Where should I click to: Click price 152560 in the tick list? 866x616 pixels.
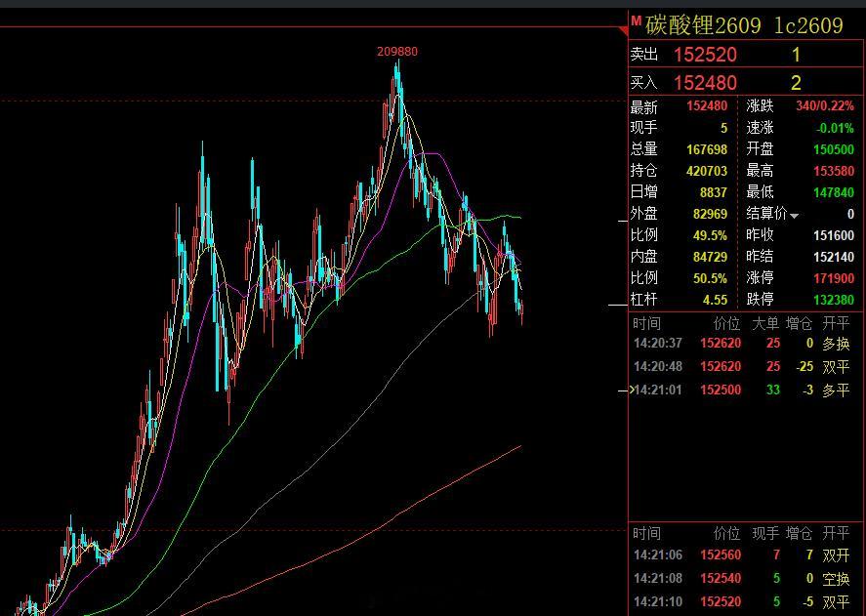click(721, 555)
